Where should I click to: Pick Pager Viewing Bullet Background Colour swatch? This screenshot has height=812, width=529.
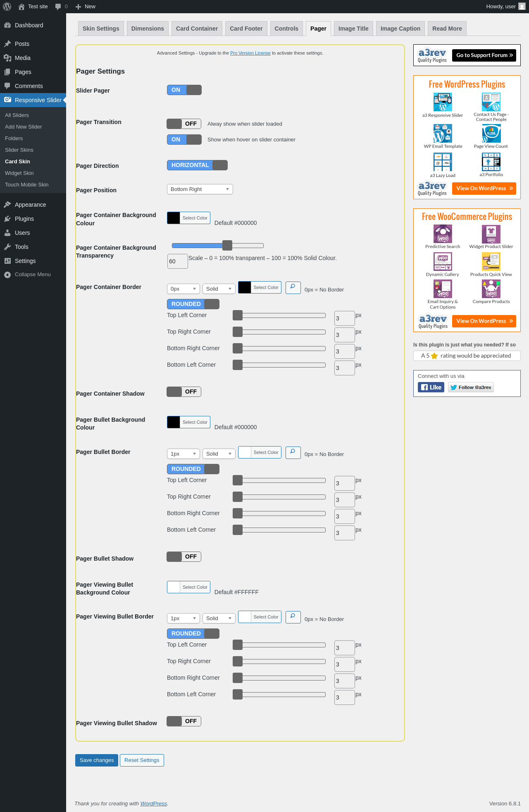(x=174, y=587)
